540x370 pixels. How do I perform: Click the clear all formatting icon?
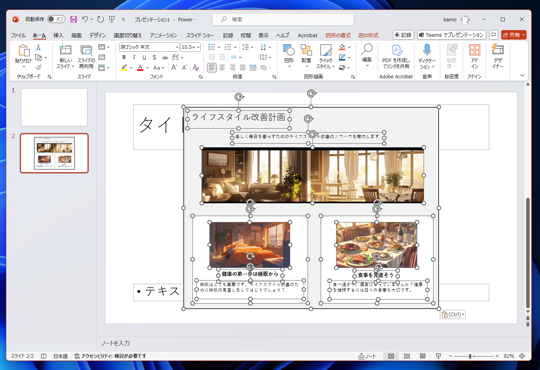[196, 68]
